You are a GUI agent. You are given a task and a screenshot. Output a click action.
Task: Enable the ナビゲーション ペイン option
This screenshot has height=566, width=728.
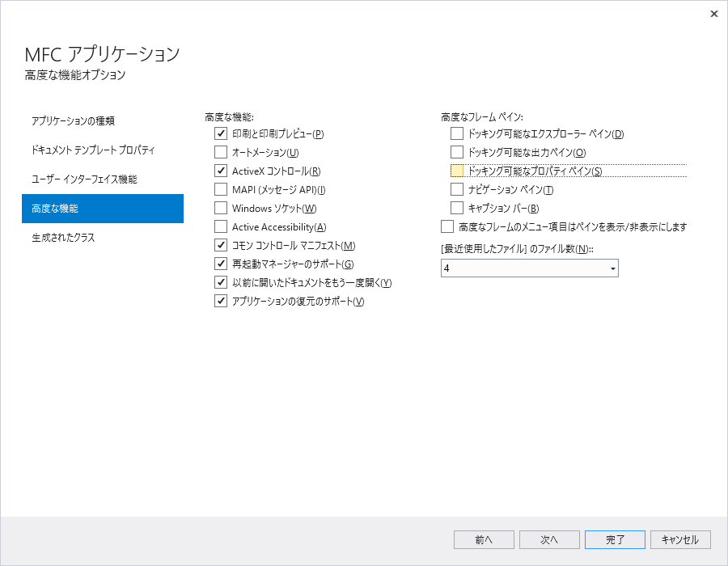pos(456,189)
